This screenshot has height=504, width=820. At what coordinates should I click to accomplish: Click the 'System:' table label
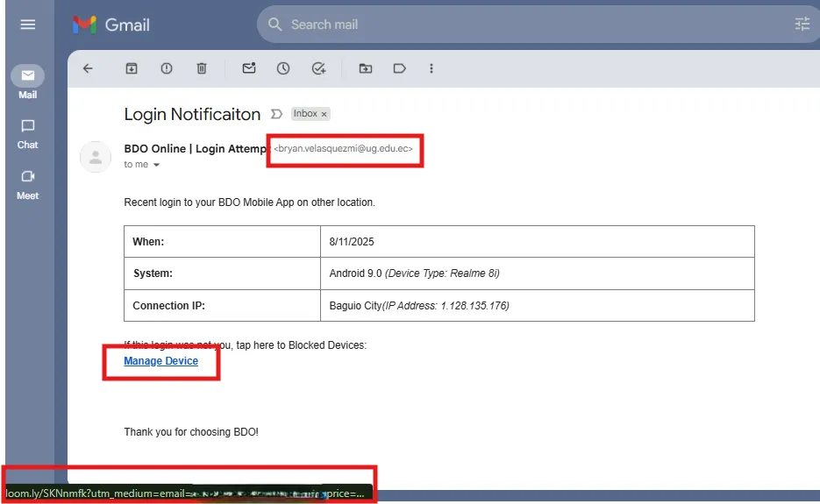[153, 273]
